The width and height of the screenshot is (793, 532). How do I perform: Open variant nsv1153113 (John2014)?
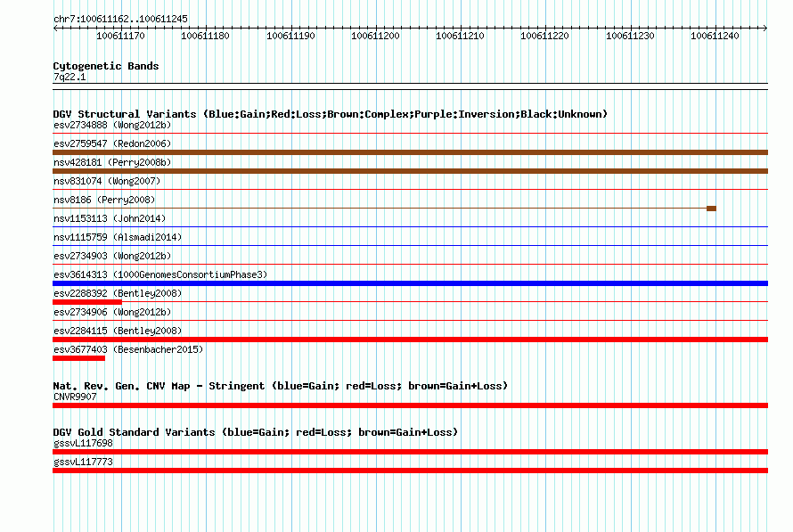click(110, 218)
